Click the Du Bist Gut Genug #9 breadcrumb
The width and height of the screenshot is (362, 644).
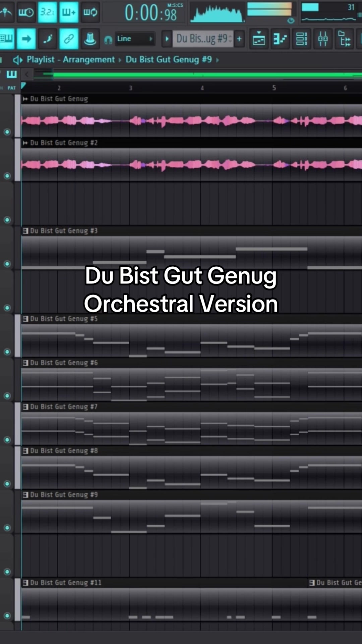pos(169,60)
